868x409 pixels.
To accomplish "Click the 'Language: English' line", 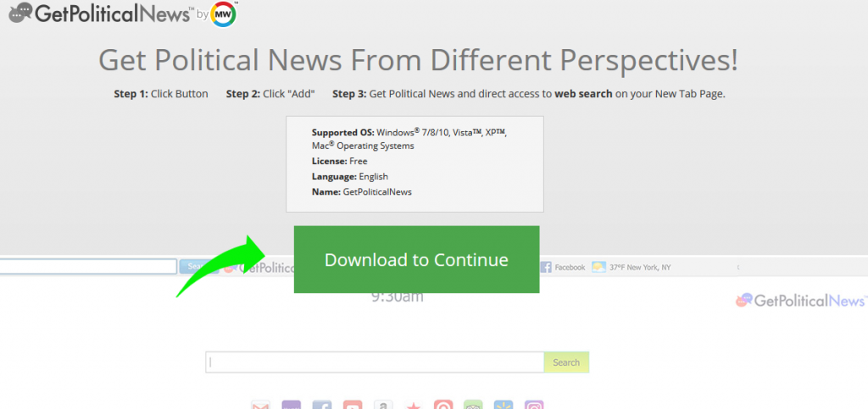I will coord(350,177).
